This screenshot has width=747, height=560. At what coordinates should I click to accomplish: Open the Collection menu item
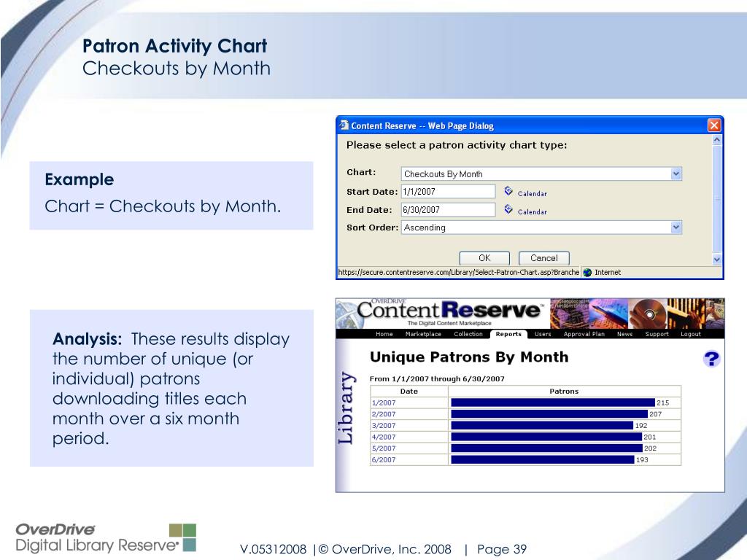468,334
